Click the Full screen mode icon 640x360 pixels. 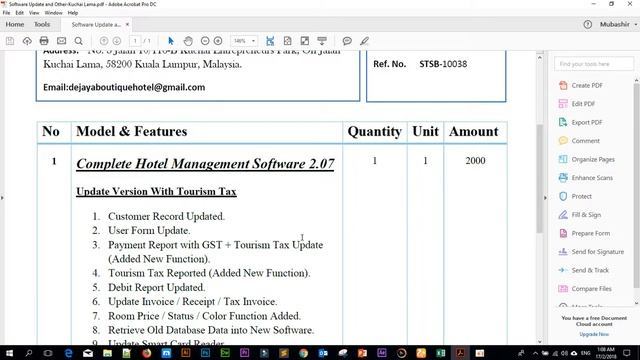304,41
